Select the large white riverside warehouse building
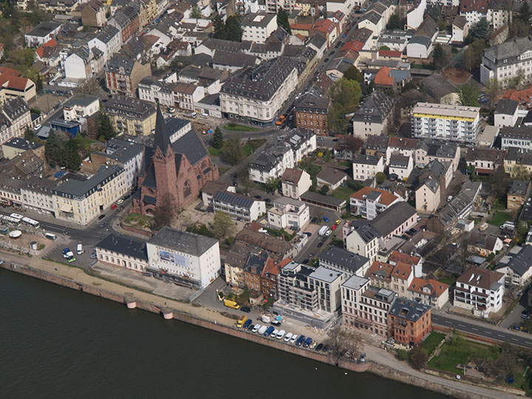The image size is (532, 399). click(x=183, y=256)
